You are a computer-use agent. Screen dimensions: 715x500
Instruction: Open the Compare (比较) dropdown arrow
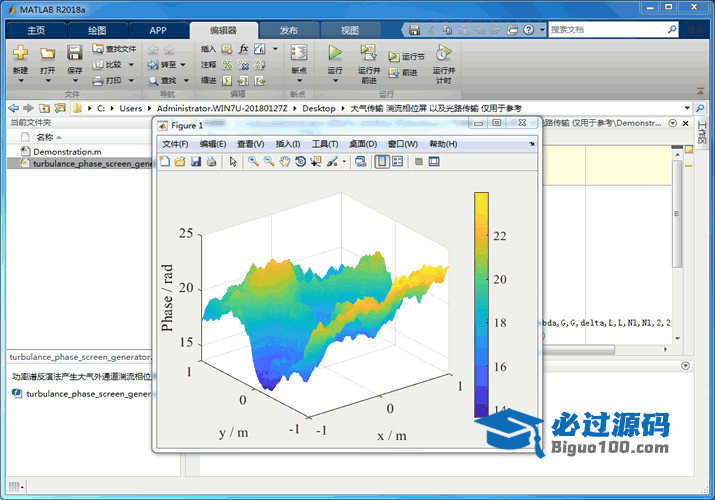pos(131,65)
